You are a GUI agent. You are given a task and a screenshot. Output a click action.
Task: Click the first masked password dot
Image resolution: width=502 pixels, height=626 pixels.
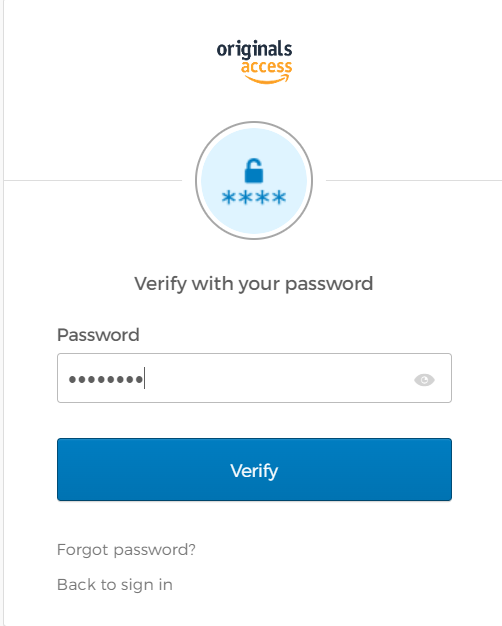(72, 379)
